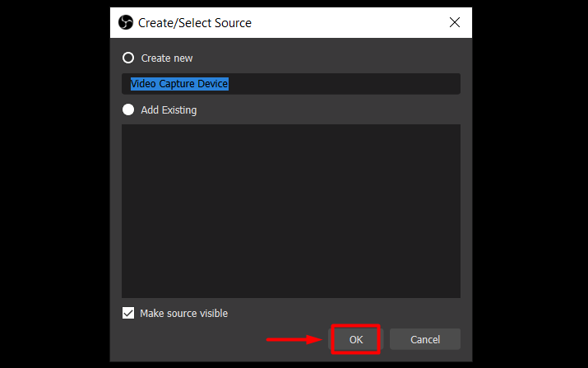588x368 pixels.
Task: Toggle the Make source visible checkbox
Action: click(128, 313)
